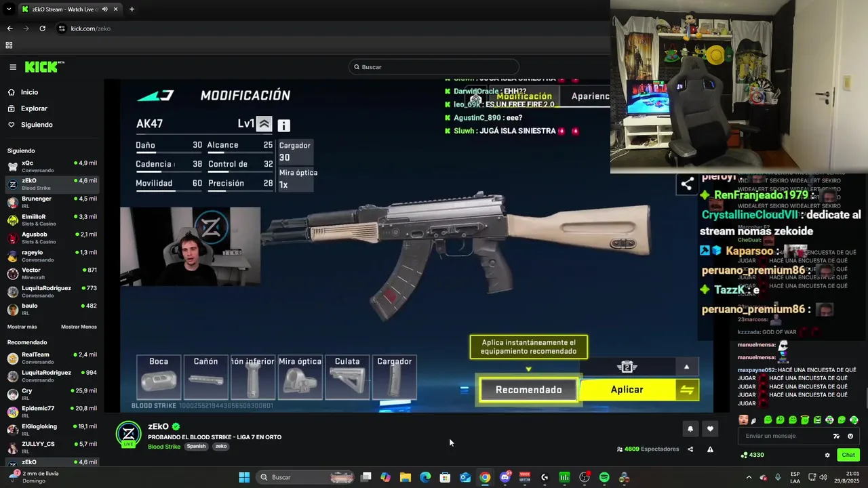Open the apps grid in bookmarks bar
The width and height of the screenshot is (868, 488).
(x=9, y=45)
